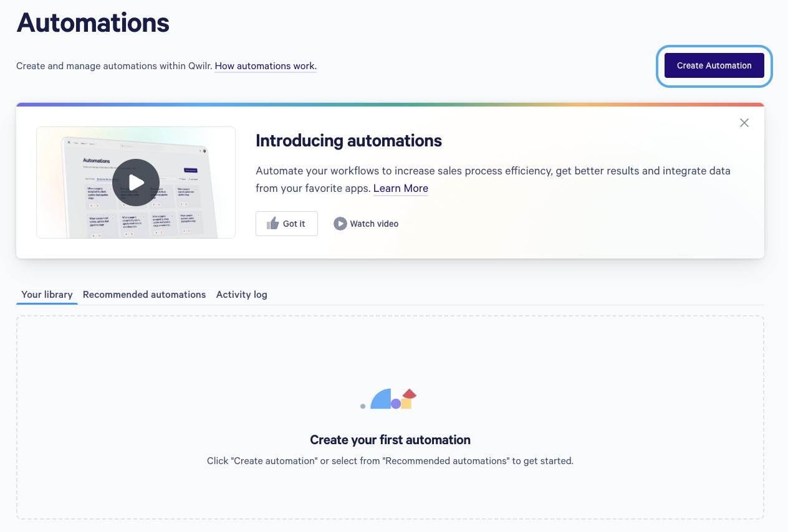
Task: Click the rainbow gradient bar atop the banner
Action: (x=390, y=105)
